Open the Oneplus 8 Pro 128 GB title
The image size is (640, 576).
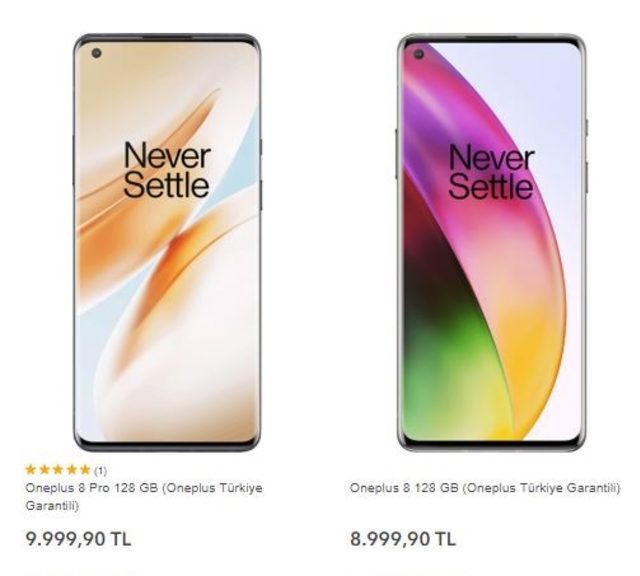point(144,497)
